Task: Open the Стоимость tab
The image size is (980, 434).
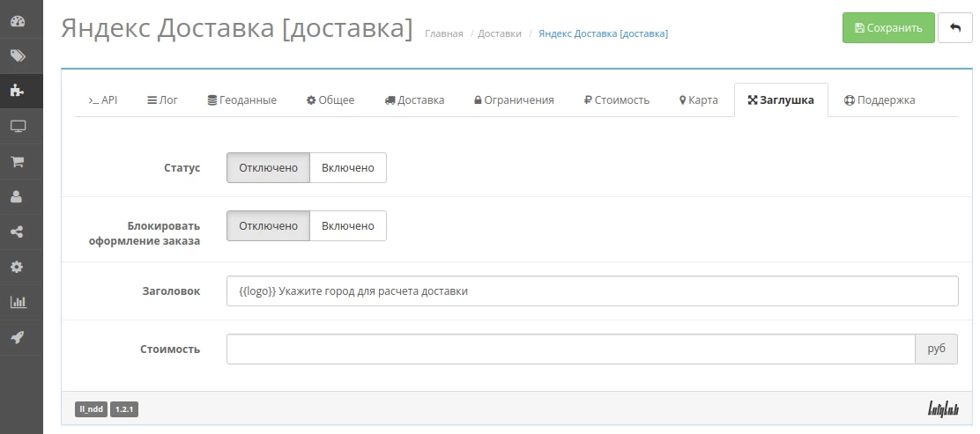Action: coord(617,99)
